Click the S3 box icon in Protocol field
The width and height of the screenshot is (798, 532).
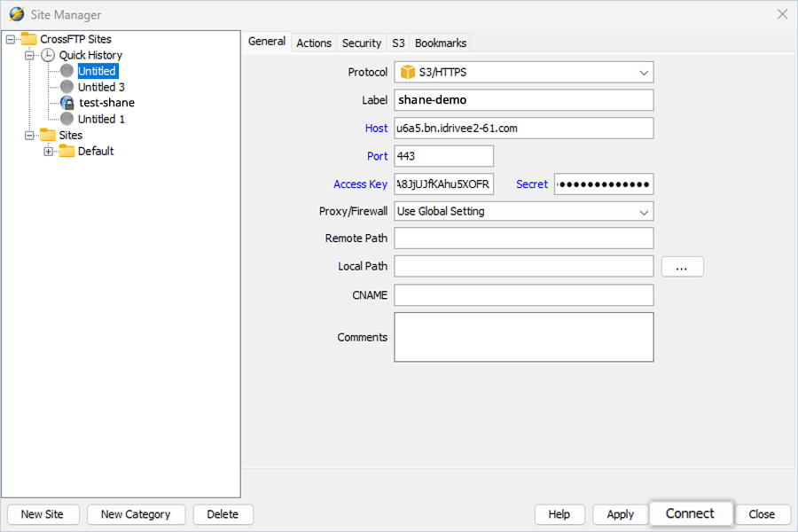(408, 73)
